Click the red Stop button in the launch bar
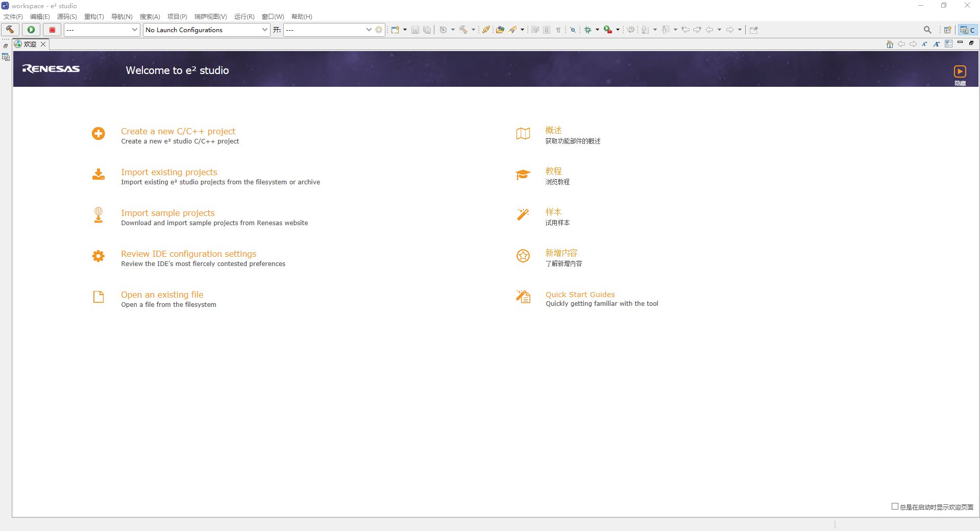The width and height of the screenshot is (980, 531). [52, 30]
